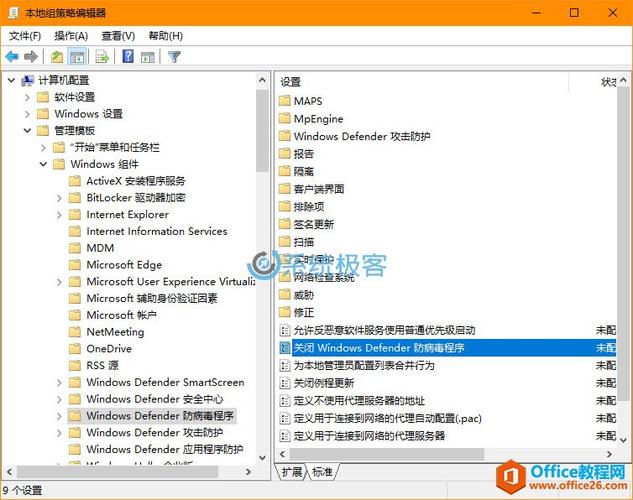Click the Back arrow toolbar icon

(x=12, y=57)
